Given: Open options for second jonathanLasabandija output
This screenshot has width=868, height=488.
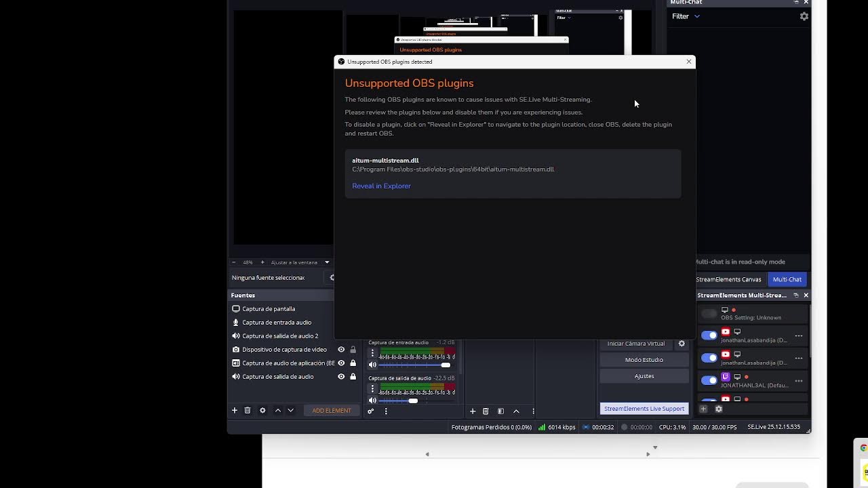Looking at the screenshot, I should click(799, 359).
